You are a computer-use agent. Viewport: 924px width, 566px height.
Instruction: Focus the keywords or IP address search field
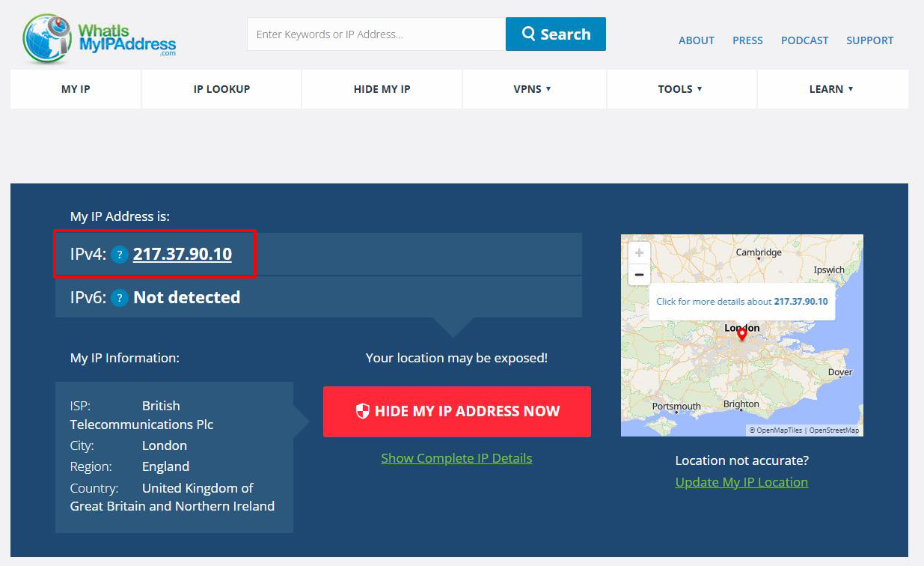[376, 34]
